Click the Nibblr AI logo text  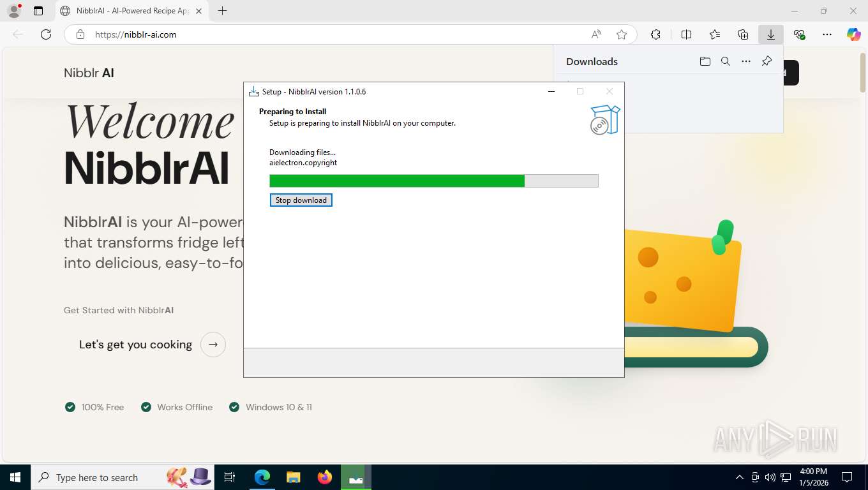(89, 73)
